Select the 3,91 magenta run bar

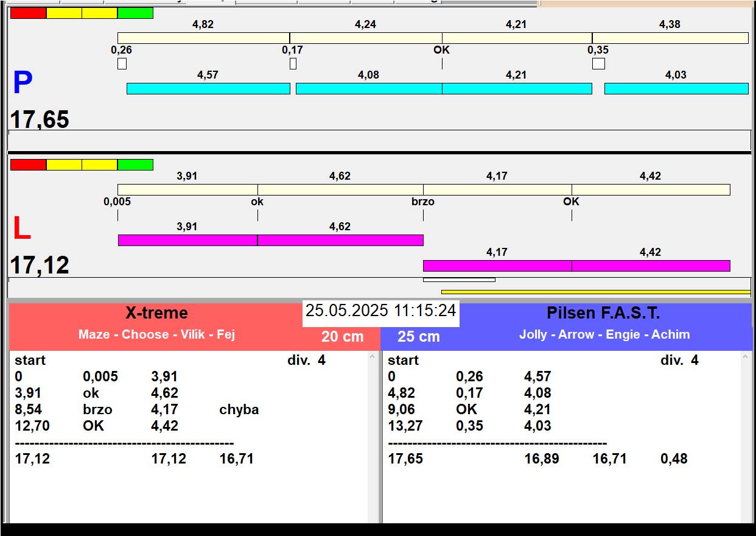tap(187, 240)
